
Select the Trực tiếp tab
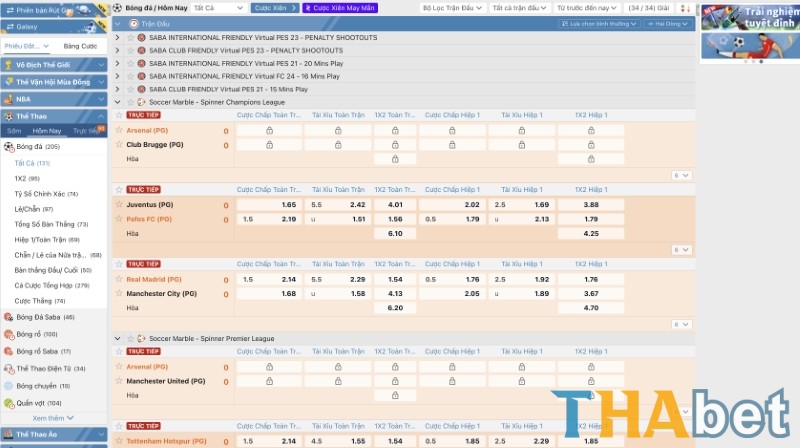pyautogui.click(x=86, y=131)
